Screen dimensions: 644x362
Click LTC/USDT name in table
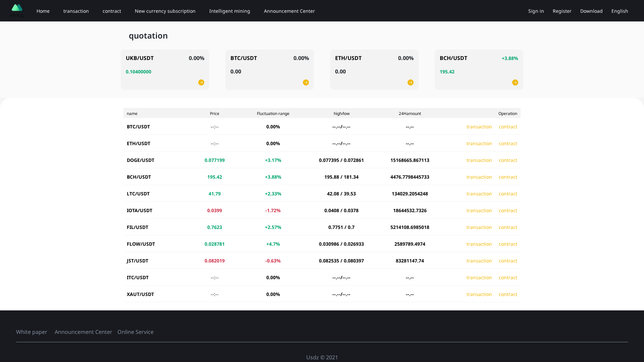click(x=138, y=194)
